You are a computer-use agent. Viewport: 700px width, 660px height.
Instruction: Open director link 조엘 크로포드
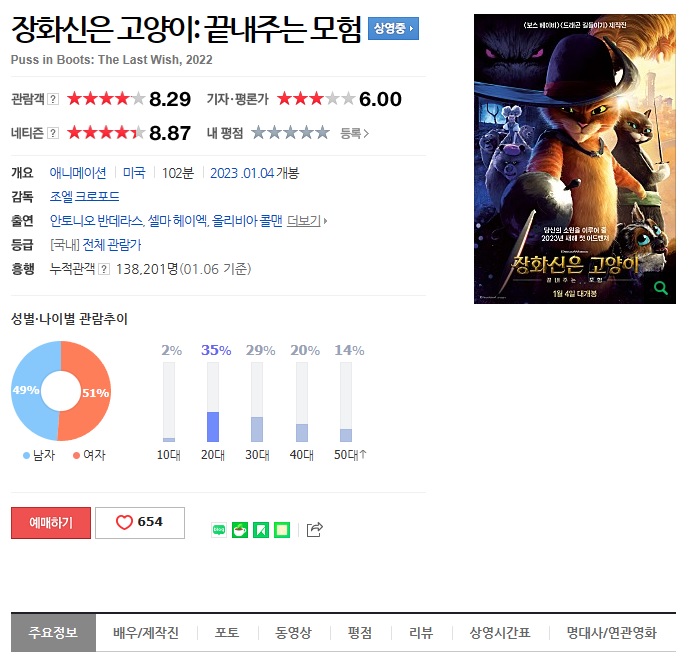(x=84, y=196)
